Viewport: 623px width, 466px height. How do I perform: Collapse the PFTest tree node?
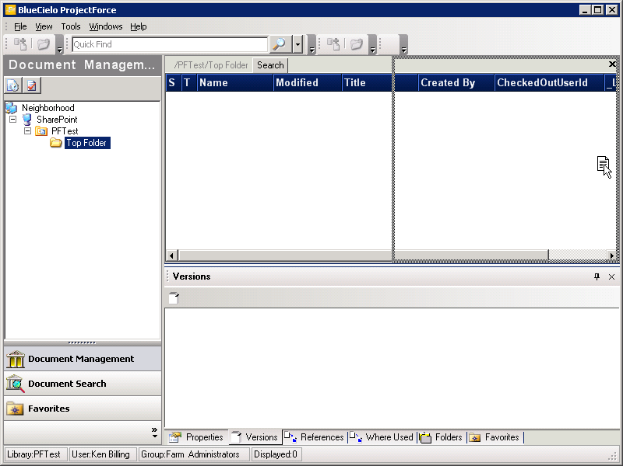27,131
